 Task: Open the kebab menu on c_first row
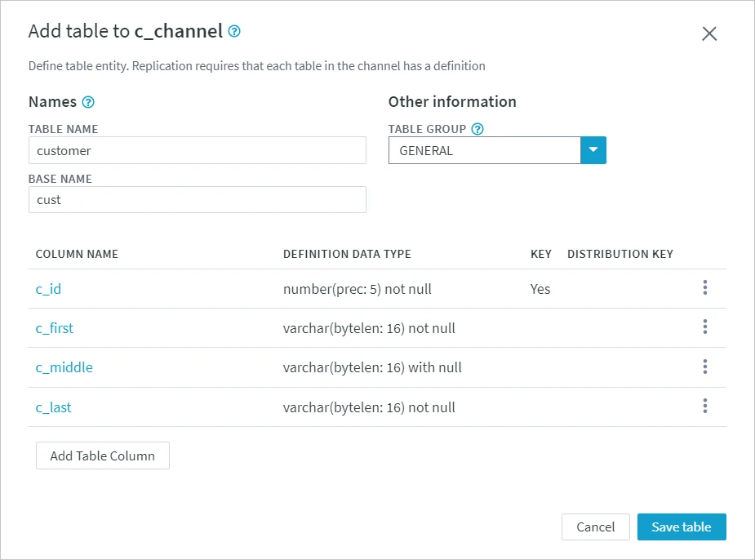pos(704,327)
